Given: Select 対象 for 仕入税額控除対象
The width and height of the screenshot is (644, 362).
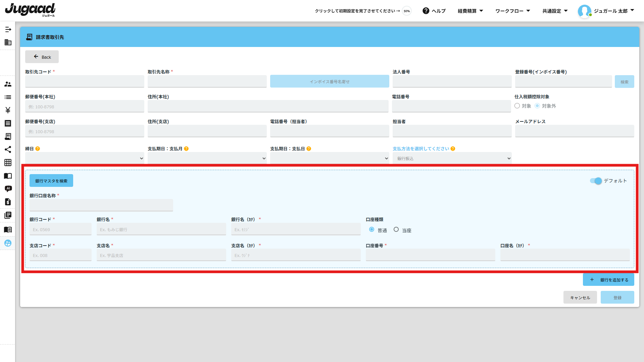Looking at the screenshot, I should point(517,106).
